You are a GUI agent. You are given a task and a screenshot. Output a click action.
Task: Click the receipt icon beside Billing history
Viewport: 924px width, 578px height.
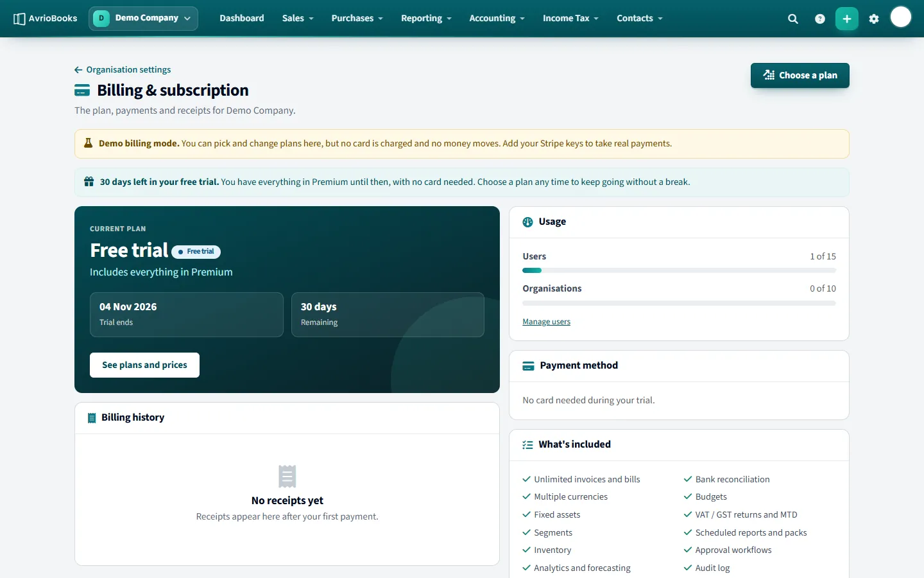pyautogui.click(x=92, y=418)
